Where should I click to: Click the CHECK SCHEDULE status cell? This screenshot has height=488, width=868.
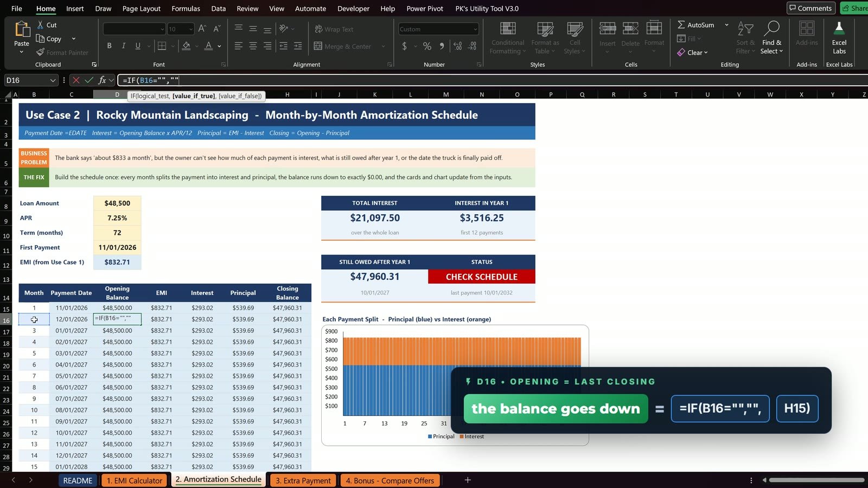[482, 277]
